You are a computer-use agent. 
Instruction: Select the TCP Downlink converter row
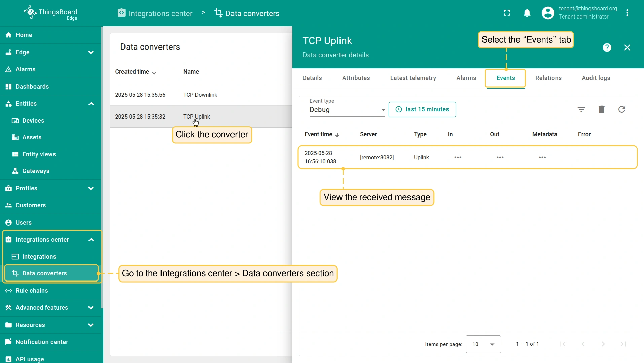tap(201, 95)
